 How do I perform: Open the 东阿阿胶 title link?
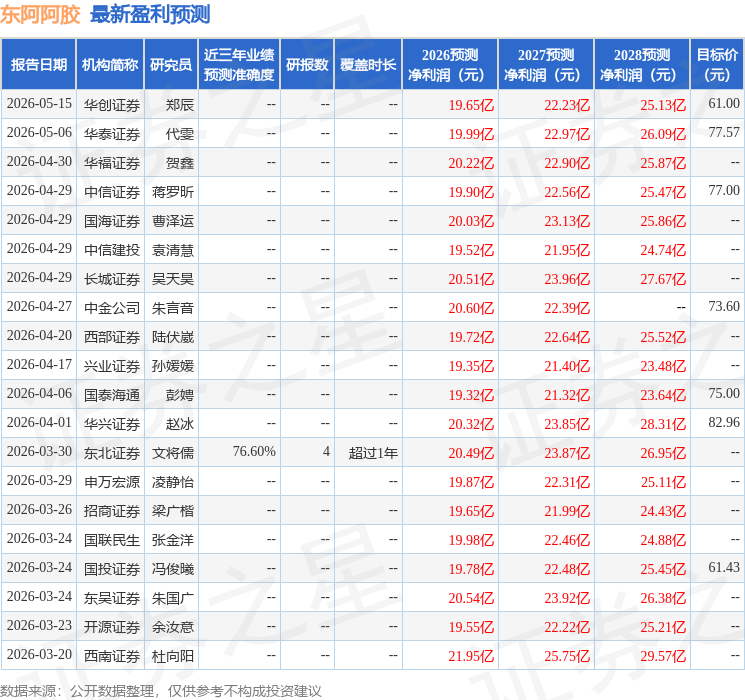(x=40, y=15)
